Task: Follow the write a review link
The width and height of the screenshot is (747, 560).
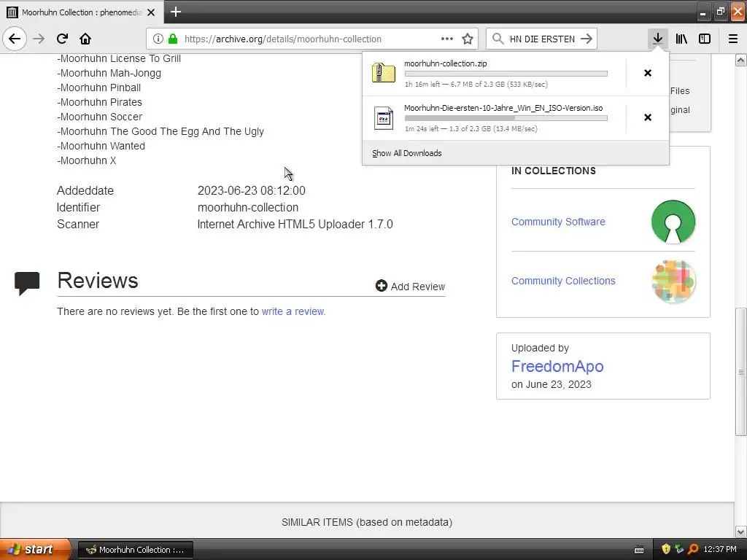Action: pyautogui.click(x=293, y=311)
